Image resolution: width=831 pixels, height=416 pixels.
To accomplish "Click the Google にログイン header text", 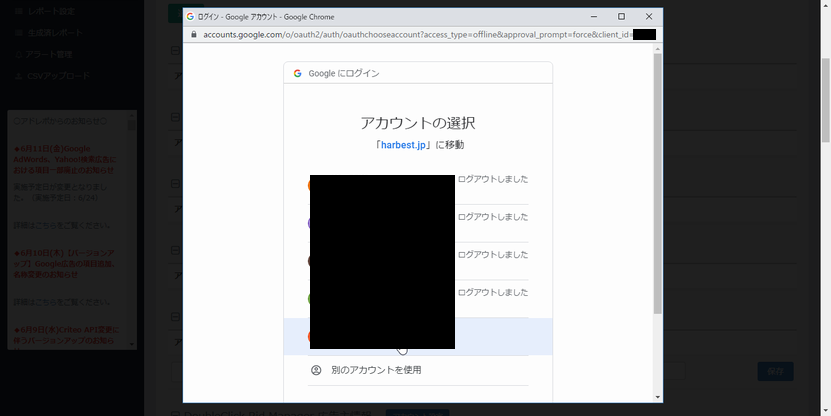I will (344, 73).
